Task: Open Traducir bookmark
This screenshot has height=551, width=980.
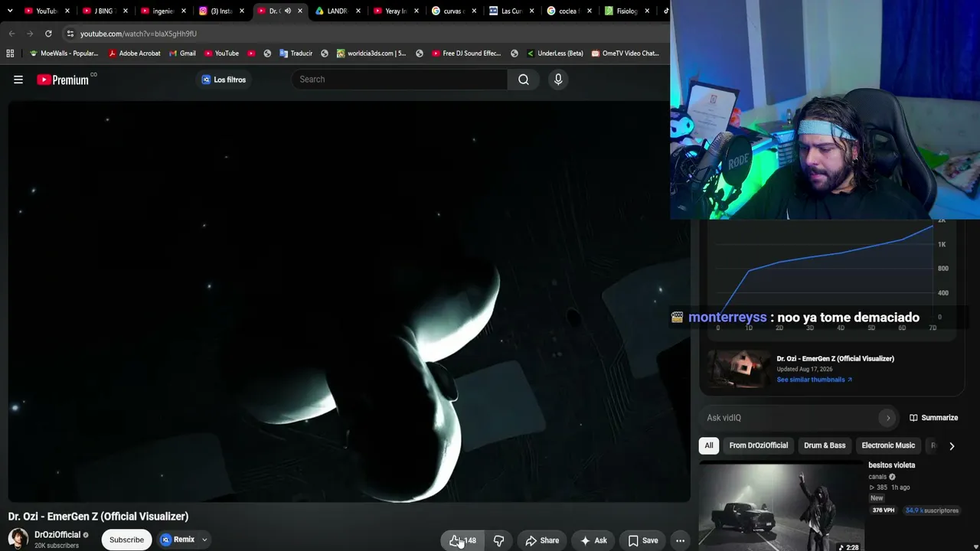Action: coord(296,54)
